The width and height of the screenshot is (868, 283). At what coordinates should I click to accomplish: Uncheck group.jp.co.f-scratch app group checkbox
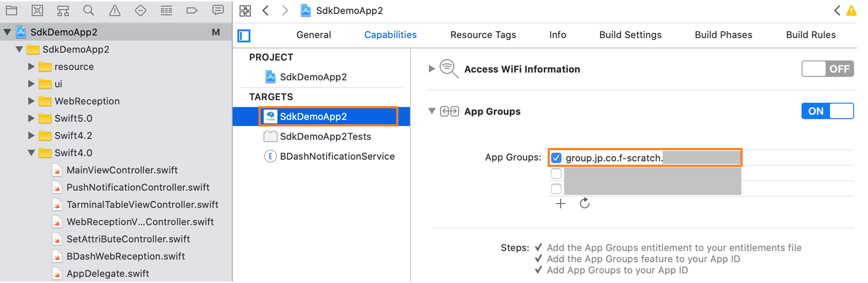coord(556,158)
